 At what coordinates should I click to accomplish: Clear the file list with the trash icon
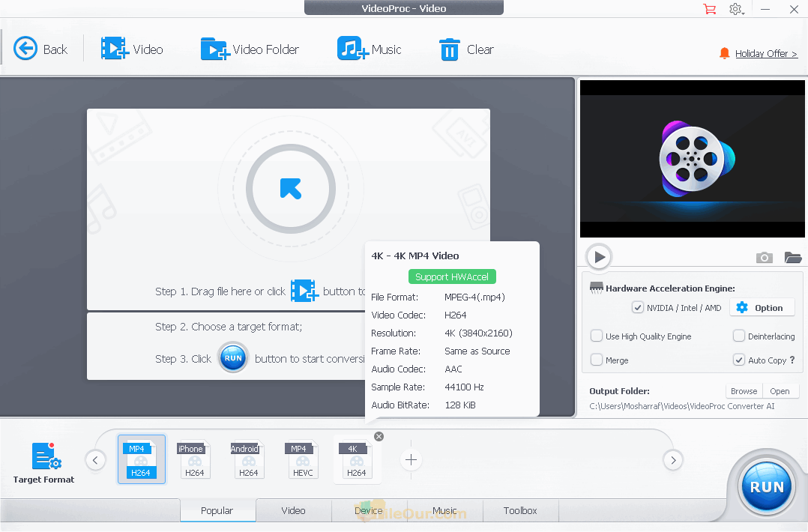point(466,49)
